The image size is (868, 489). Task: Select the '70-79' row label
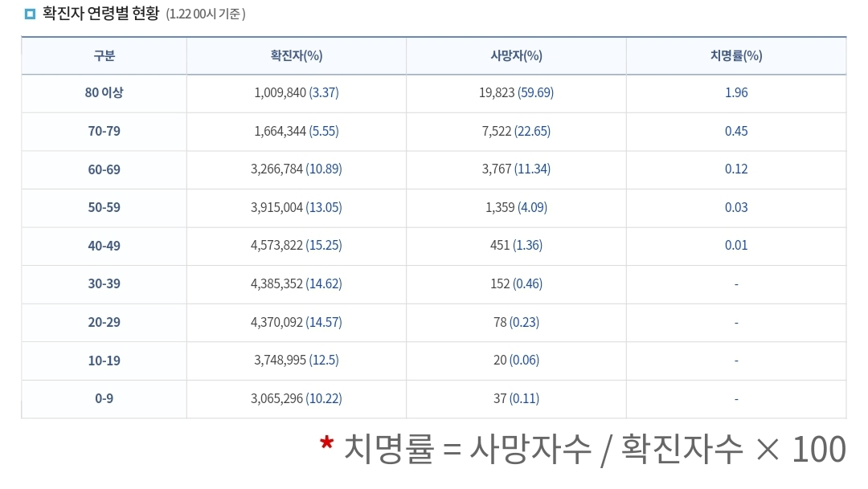pyautogui.click(x=104, y=131)
